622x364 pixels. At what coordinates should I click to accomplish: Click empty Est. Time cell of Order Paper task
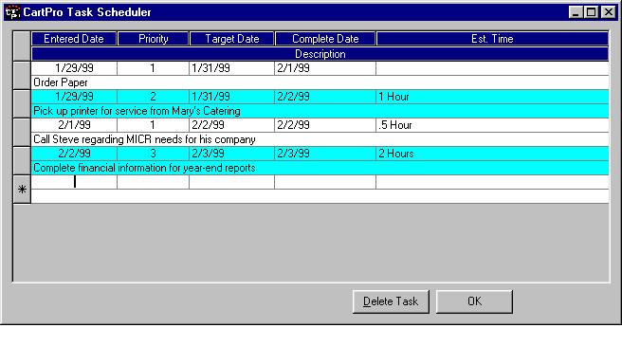tap(492, 68)
